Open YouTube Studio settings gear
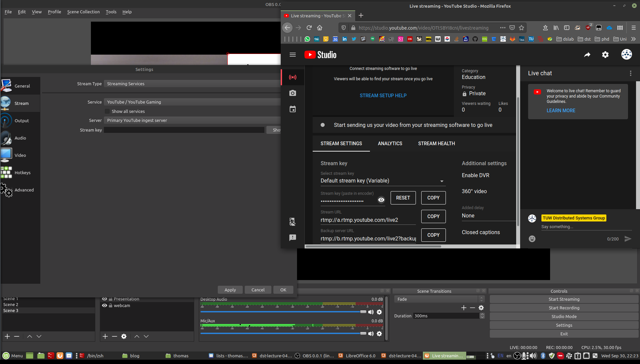 click(x=605, y=55)
